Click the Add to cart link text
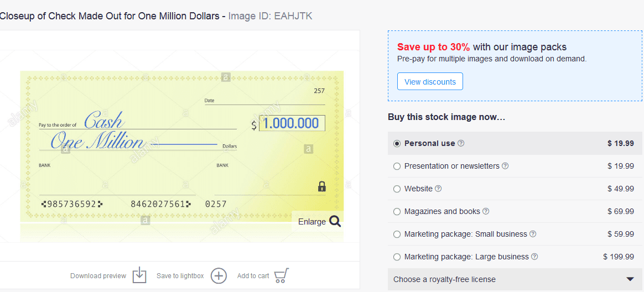 point(253,276)
